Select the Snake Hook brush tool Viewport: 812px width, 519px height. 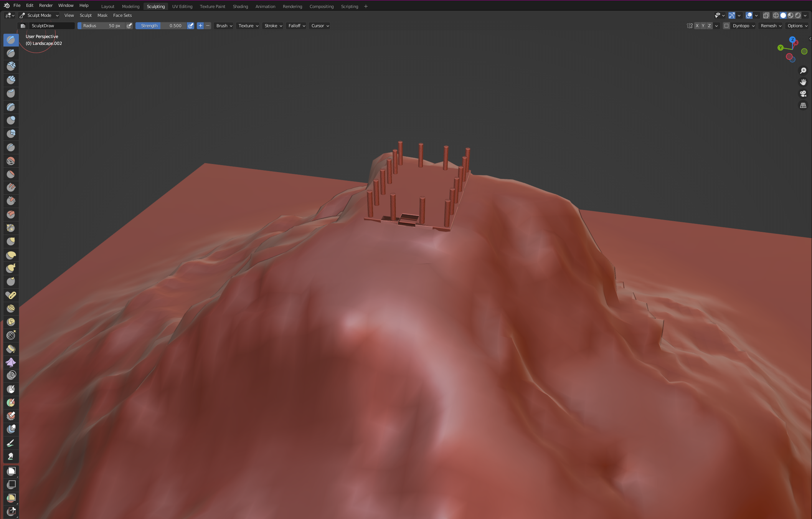[x=11, y=268]
